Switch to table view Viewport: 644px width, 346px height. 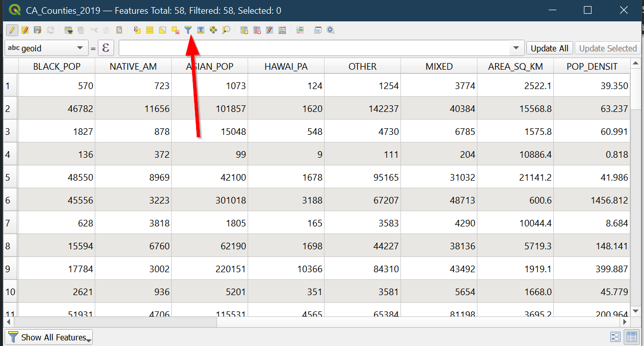point(632,337)
